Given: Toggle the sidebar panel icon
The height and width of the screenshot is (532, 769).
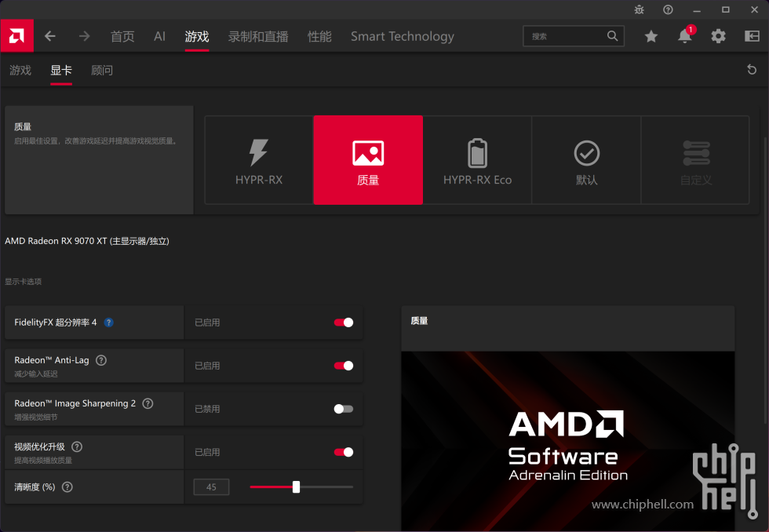Looking at the screenshot, I should click(x=753, y=36).
